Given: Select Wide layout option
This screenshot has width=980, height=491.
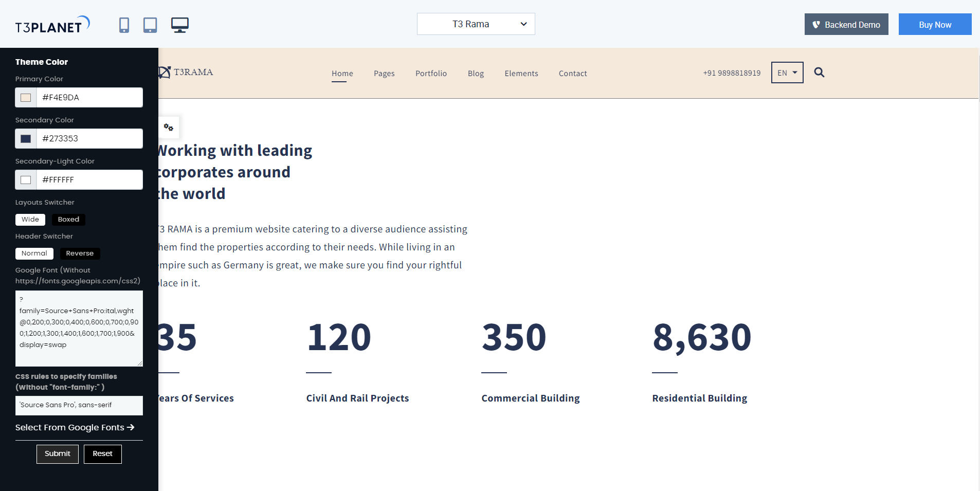Looking at the screenshot, I should [30, 220].
